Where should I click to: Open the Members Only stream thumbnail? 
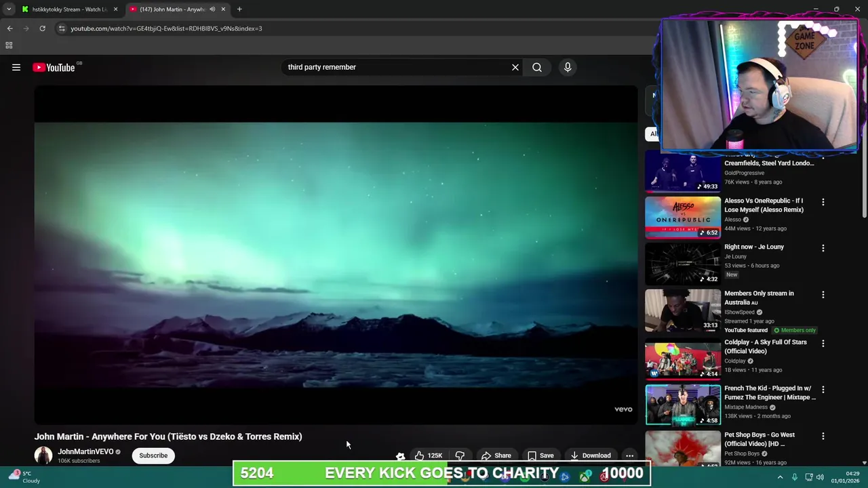683,310
